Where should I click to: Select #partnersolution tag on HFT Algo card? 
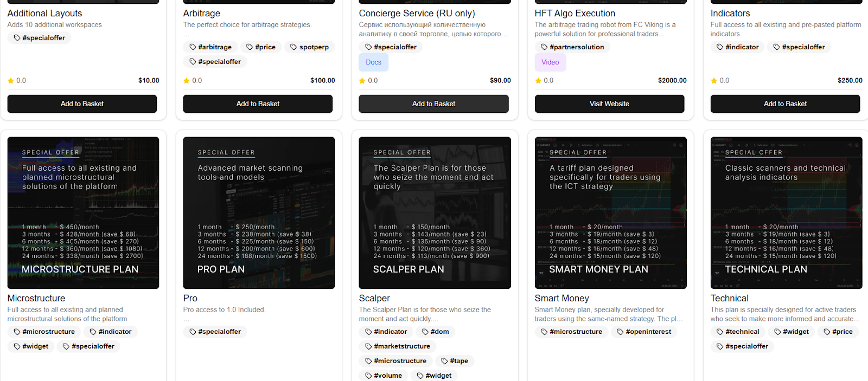click(572, 47)
